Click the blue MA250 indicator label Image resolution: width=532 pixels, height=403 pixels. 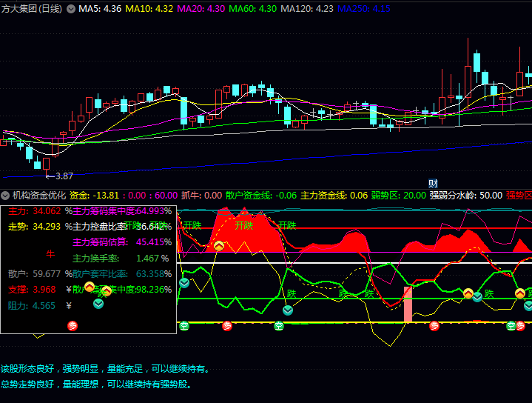point(364,9)
